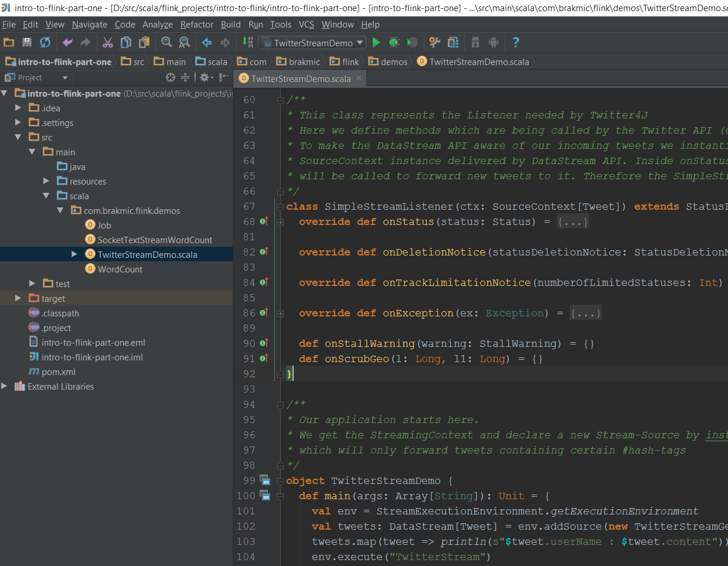Image resolution: width=728 pixels, height=566 pixels.
Task: Click the Paste toolbar icon
Action: pyautogui.click(x=144, y=42)
